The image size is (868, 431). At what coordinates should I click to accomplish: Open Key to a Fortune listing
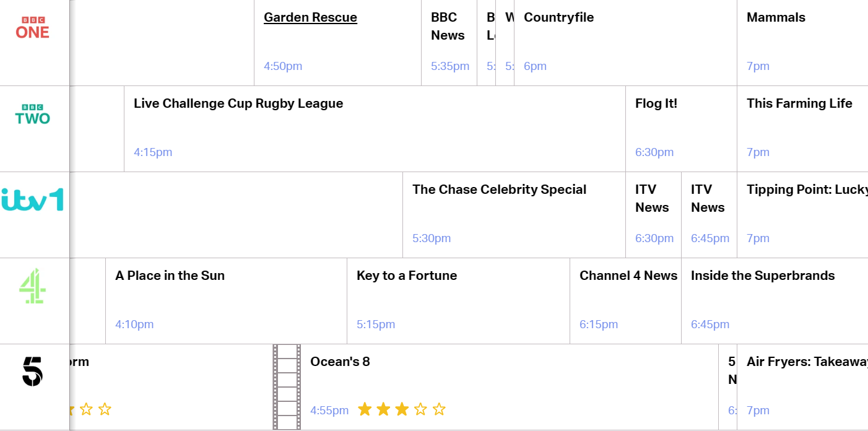click(x=407, y=276)
